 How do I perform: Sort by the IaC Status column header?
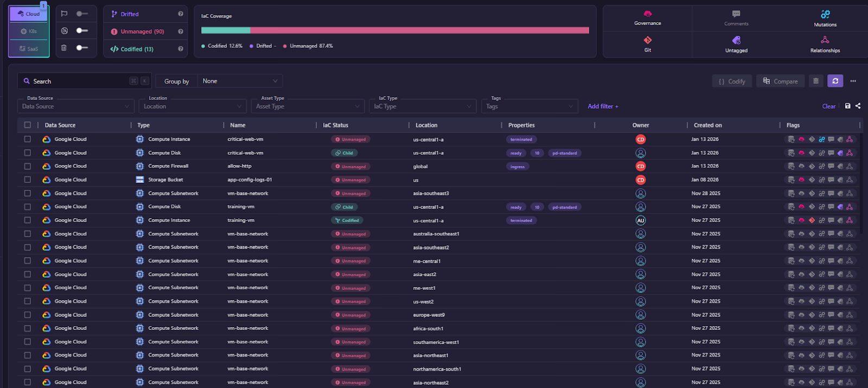tap(335, 125)
